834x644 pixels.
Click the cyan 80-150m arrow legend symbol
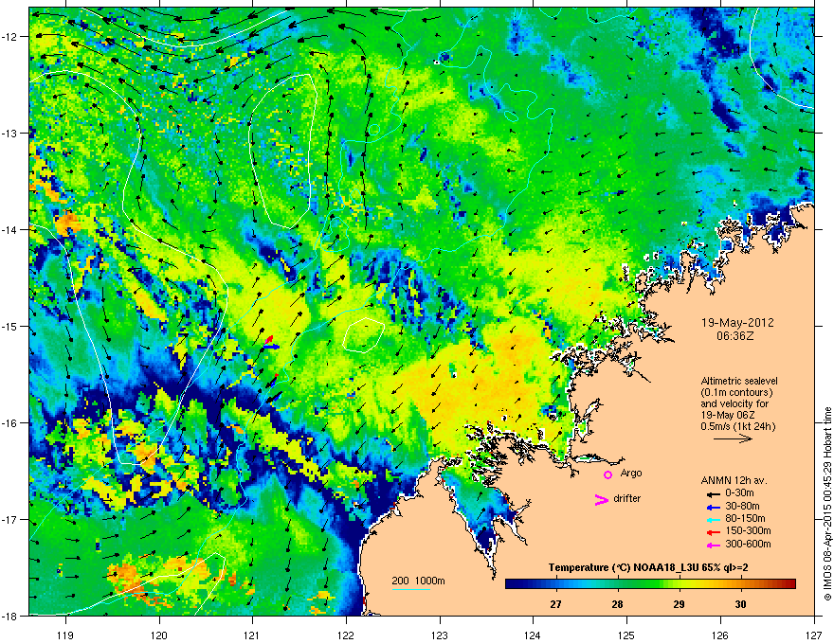point(714,519)
